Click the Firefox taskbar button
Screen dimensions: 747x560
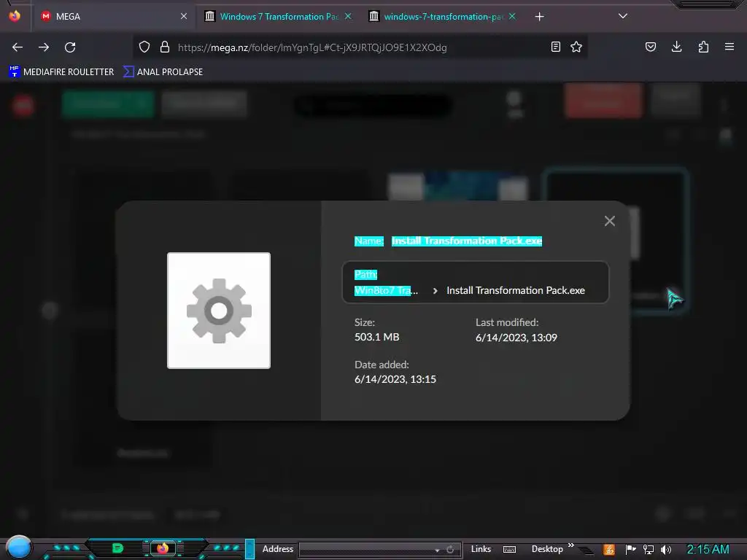[163, 548]
